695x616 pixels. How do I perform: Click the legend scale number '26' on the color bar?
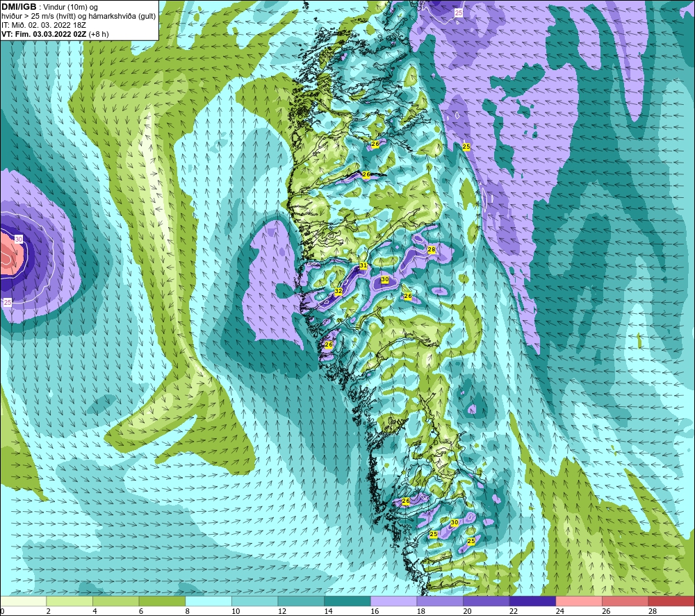pos(606,611)
